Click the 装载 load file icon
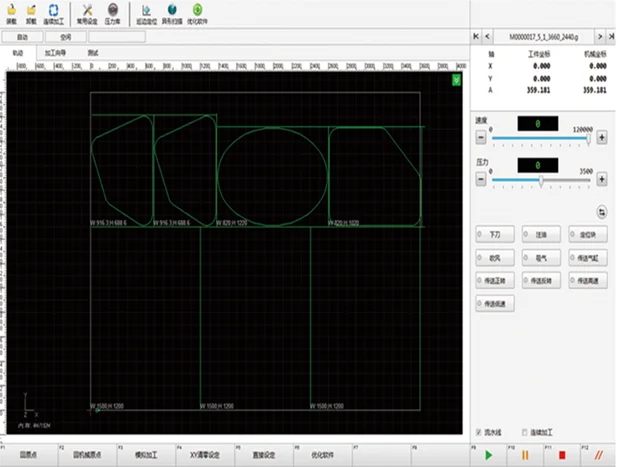Screen dimensions: 618x467 click(x=12, y=13)
